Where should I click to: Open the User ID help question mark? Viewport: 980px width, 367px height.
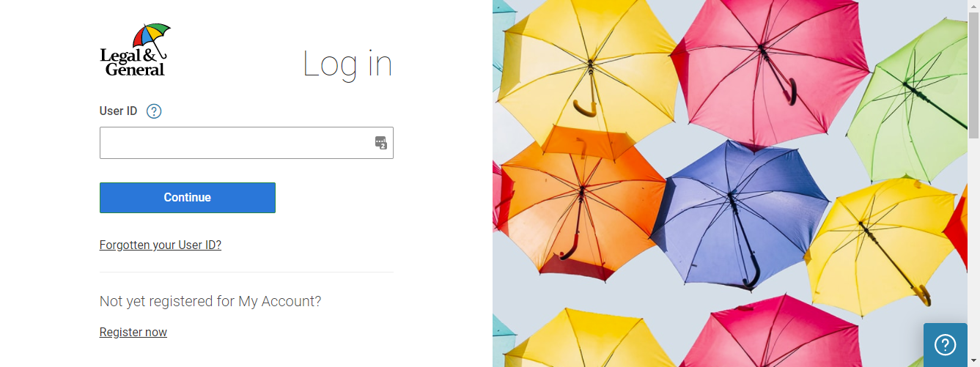pos(154,111)
